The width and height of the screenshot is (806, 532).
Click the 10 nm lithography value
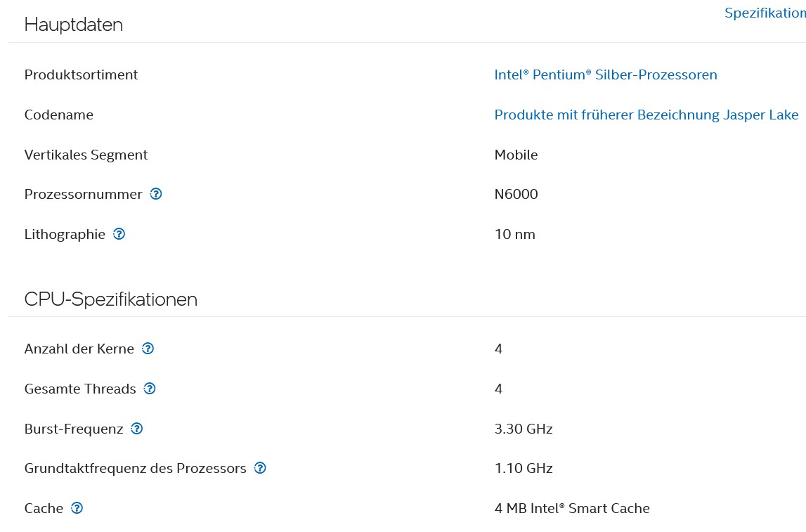[514, 234]
